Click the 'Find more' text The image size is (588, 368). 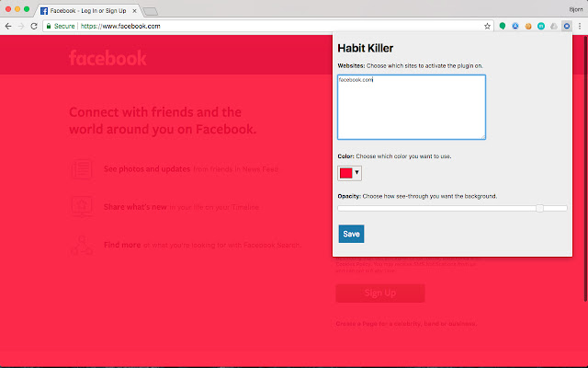tap(122, 245)
